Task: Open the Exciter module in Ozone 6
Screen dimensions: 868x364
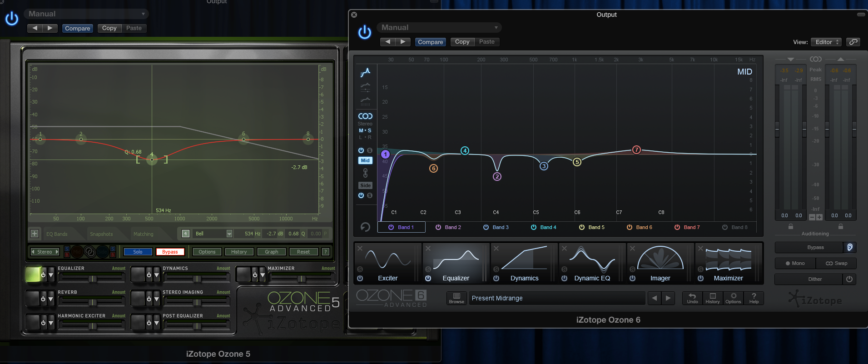Action: coord(388,264)
